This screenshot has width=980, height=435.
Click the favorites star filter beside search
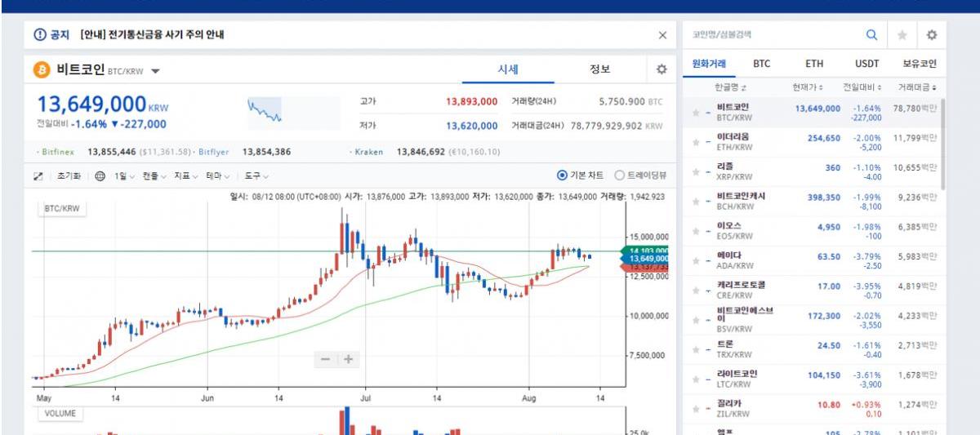click(x=902, y=35)
